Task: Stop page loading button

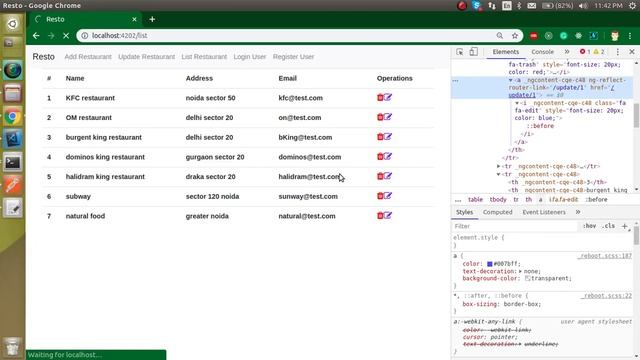Action: (x=66, y=36)
